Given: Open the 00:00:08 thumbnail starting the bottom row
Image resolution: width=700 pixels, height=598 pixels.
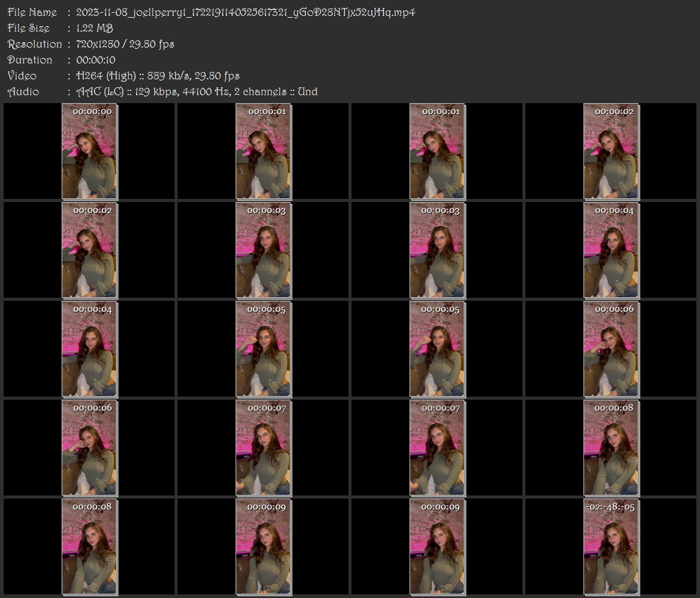Looking at the screenshot, I should click(89, 547).
